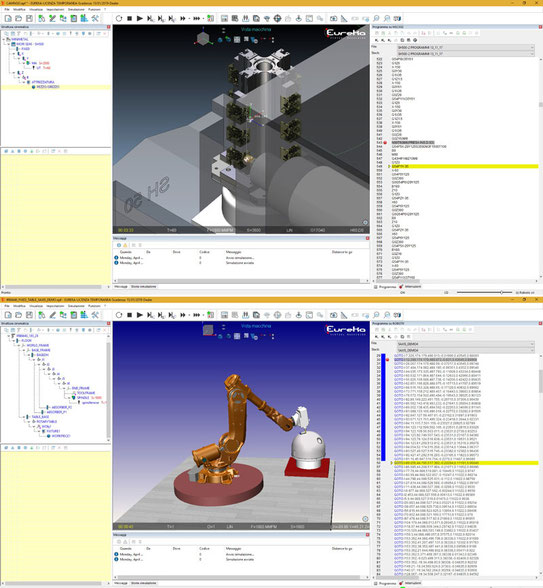Image resolution: width=543 pixels, height=588 pixels.
Task: Click the tools wrench-and-hammer icon, top window
Action: click(x=95, y=18)
